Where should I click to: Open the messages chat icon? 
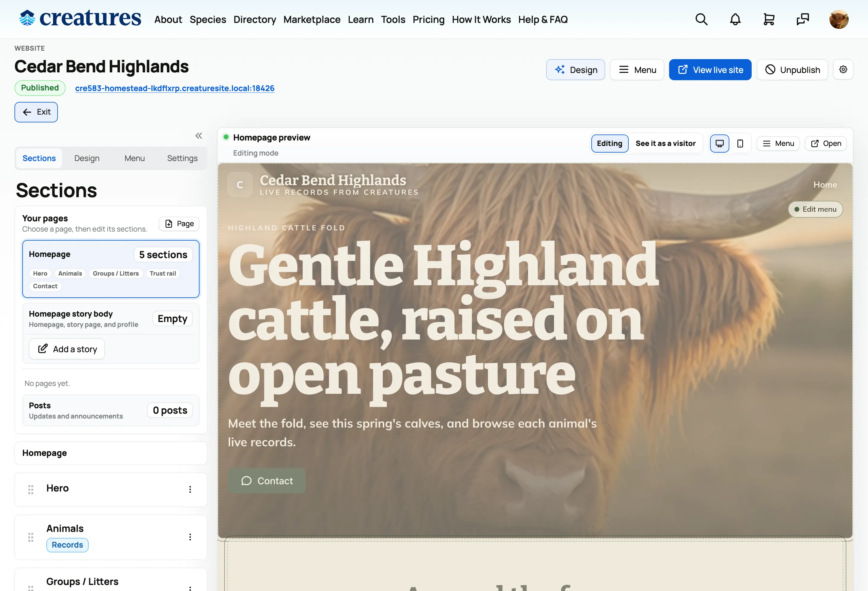pos(802,19)
